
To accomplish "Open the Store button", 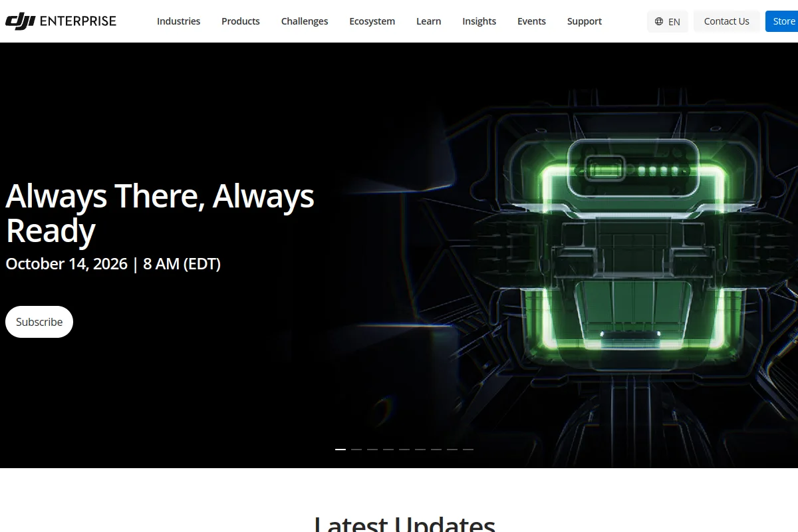I will pos(782,21).
